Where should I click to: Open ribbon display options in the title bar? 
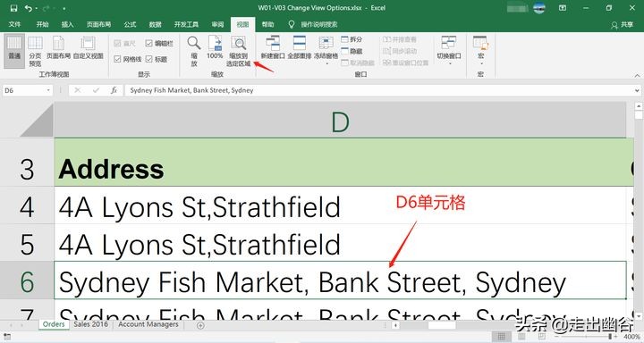(563, 8)
